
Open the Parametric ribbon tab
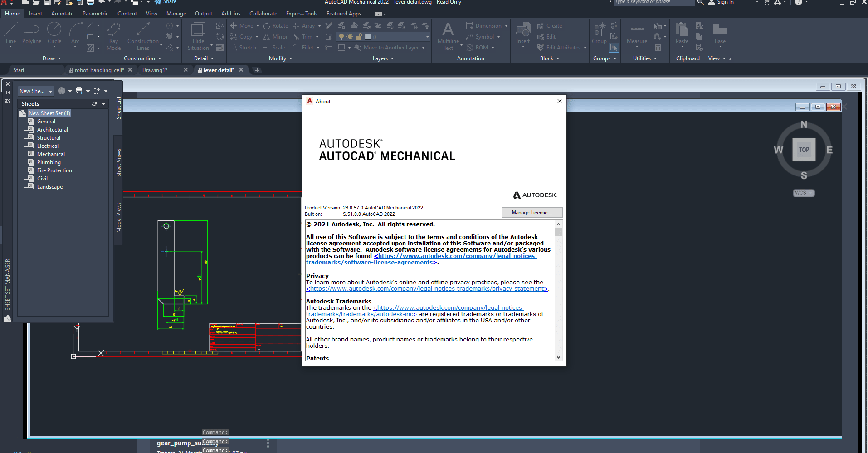[x=95, y=14]
